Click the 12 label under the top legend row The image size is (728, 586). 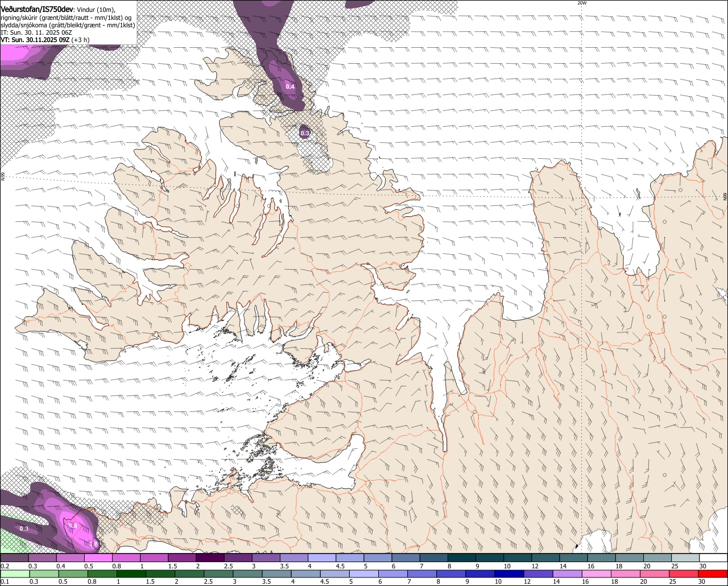(x=535, y=566)
